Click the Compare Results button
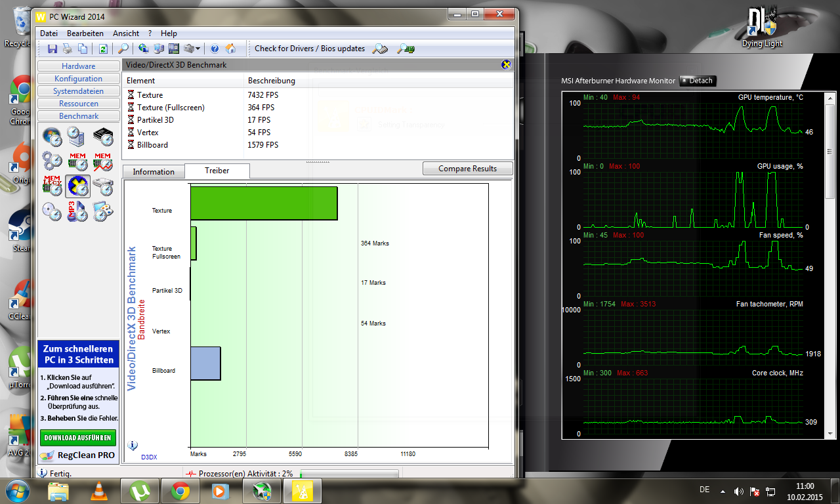Image resolution: width=840 pixels, height=504 pixels. 467,169
